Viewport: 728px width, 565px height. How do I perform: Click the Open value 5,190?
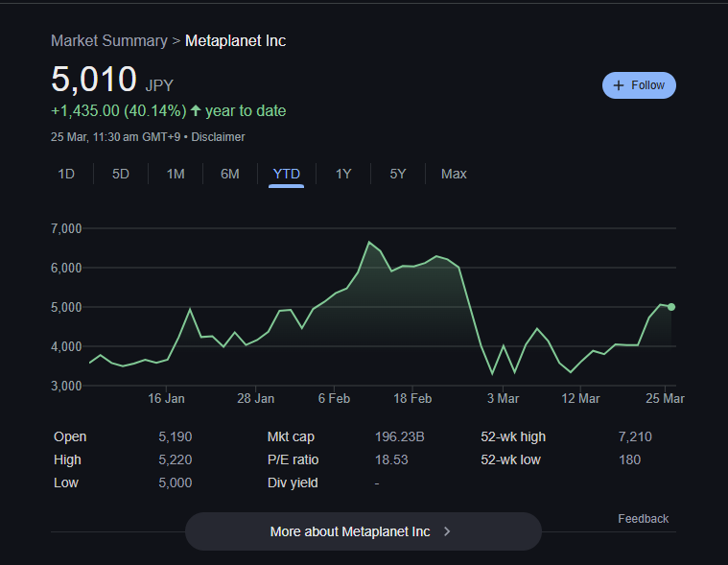pyautogui.click(x=175, y=436)
